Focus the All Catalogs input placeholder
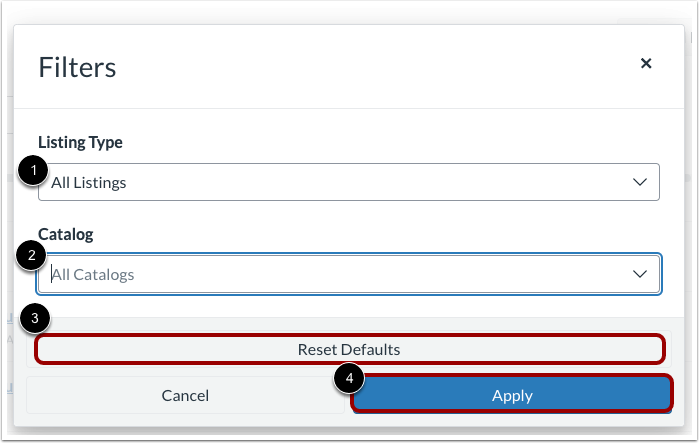 (x=93, y=274)
